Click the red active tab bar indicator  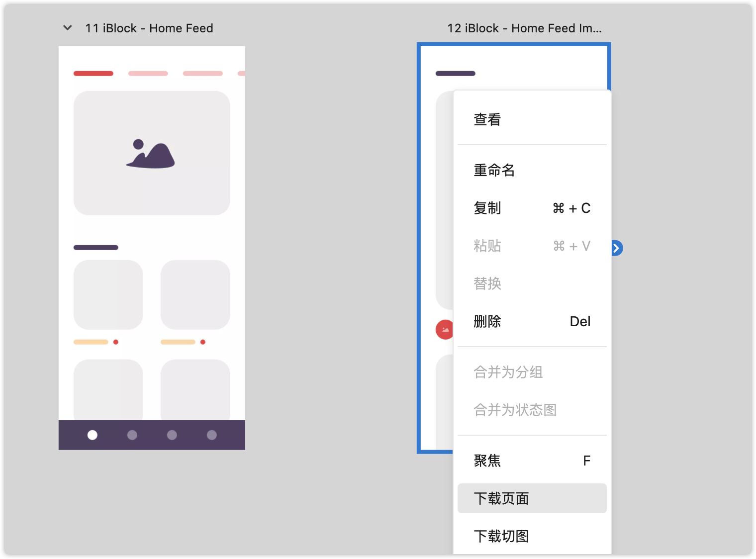(94, 74)
